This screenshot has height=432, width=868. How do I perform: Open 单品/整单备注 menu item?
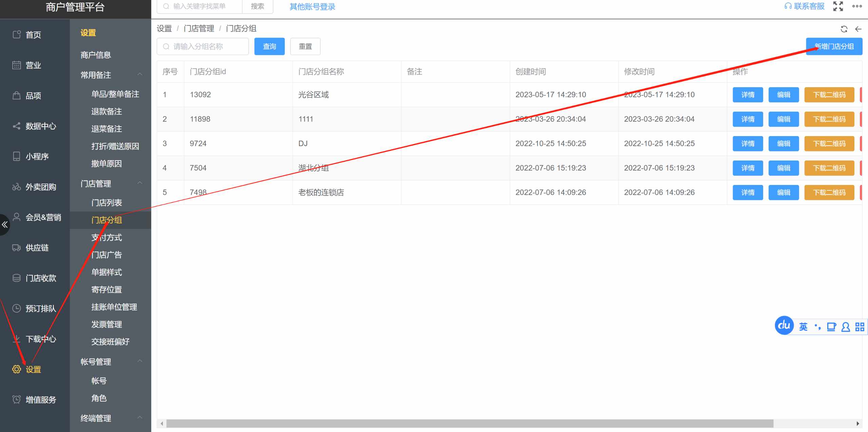pos(115,94)
